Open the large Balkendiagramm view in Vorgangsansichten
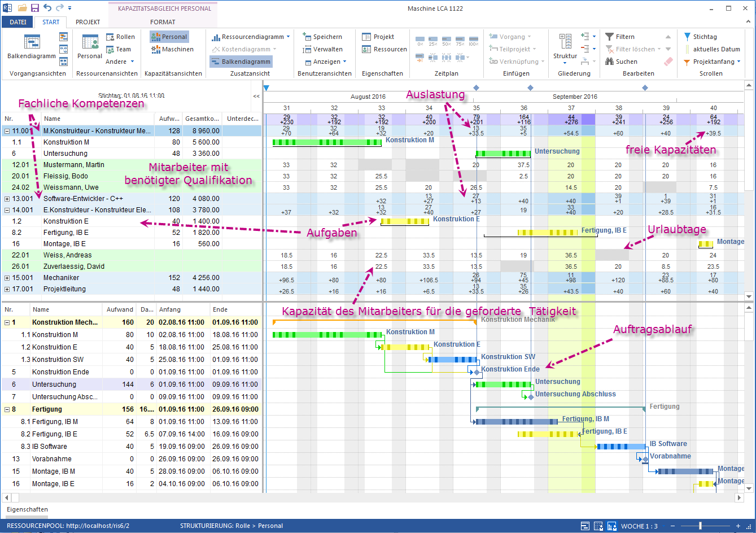 tap(32, 47)
